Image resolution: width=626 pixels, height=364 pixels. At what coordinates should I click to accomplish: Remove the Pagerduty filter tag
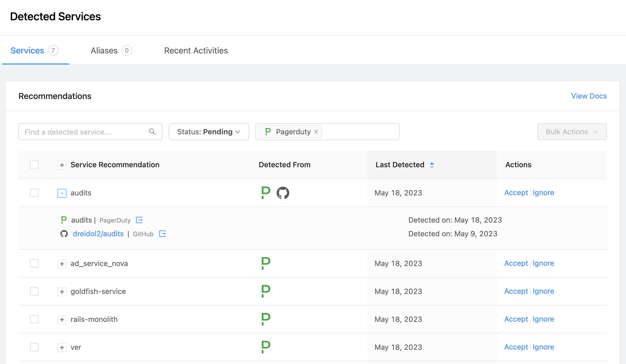[x=316, y=132]
